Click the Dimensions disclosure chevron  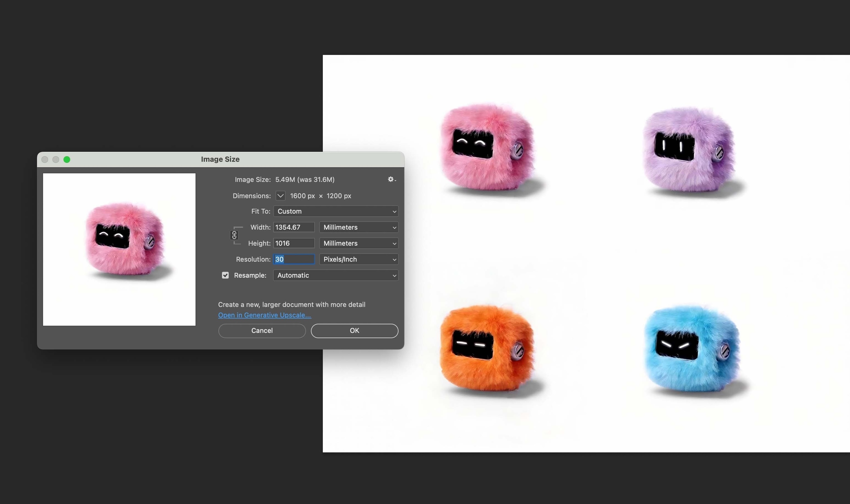(x=280, y=196)
